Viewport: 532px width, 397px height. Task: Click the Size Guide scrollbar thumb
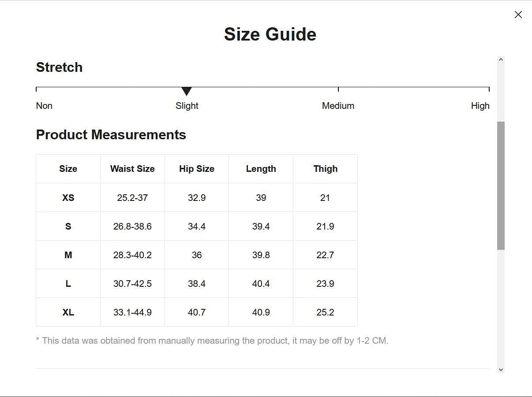[501, 185]
